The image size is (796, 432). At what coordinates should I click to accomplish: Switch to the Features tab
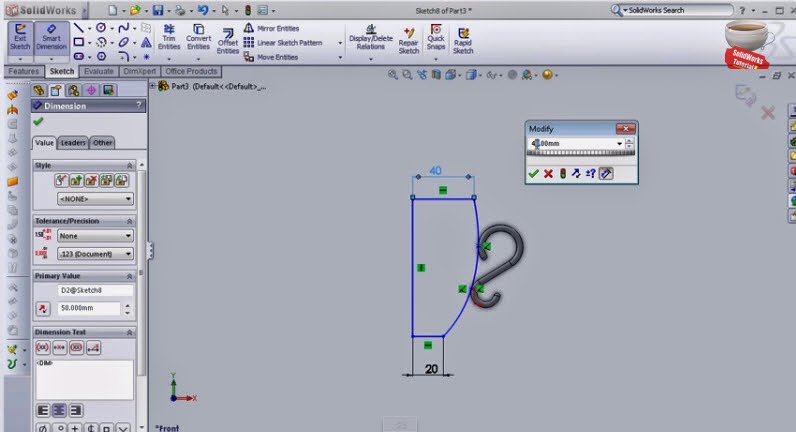(23, 72)
